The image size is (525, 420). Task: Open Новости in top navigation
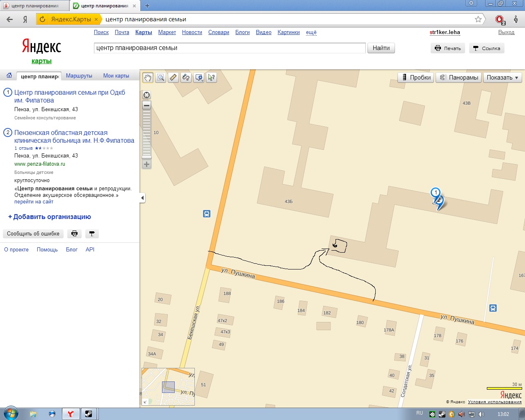point(192,32)
